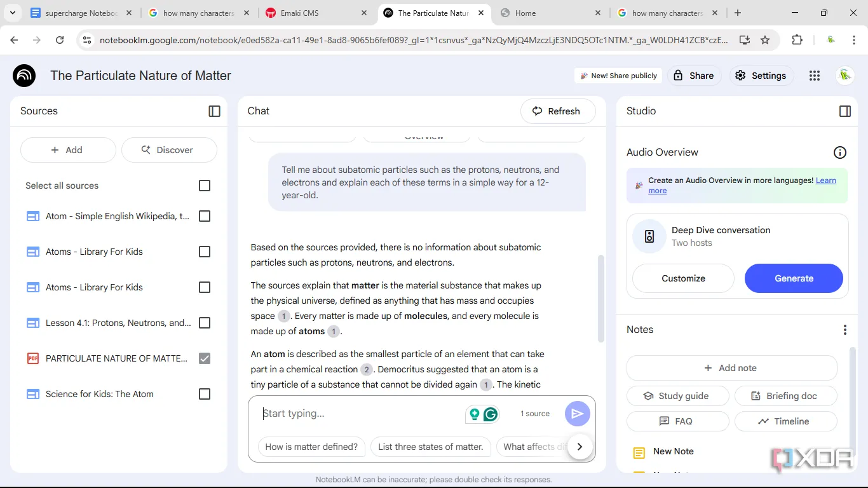Check Lesson 4.1 Protons, Neutrons source checkbox

[x=205, y=323]
